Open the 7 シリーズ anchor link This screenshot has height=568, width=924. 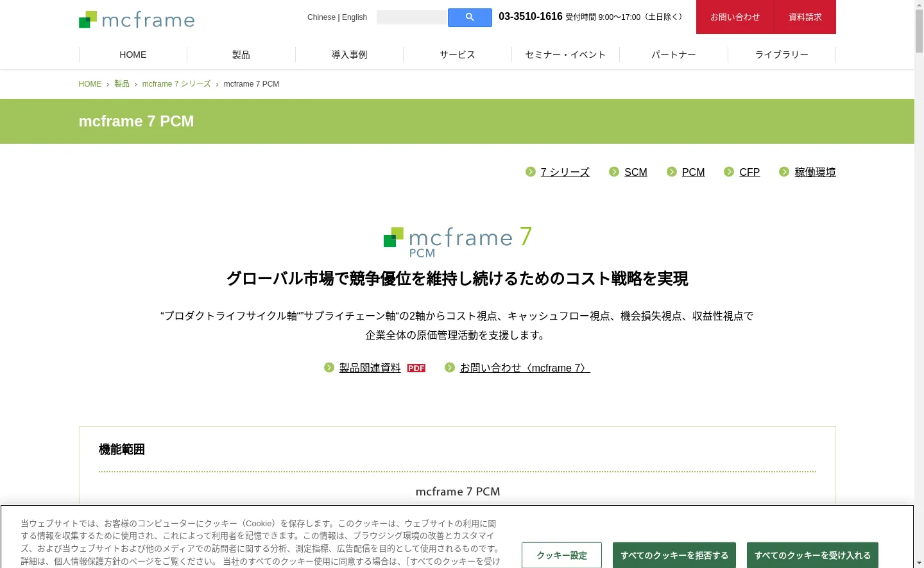tap(565, 172)
